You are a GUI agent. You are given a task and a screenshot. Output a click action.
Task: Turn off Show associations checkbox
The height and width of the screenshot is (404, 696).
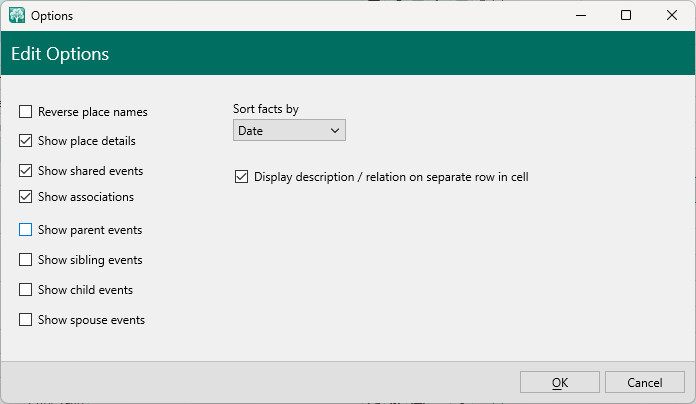coord(26,197)
